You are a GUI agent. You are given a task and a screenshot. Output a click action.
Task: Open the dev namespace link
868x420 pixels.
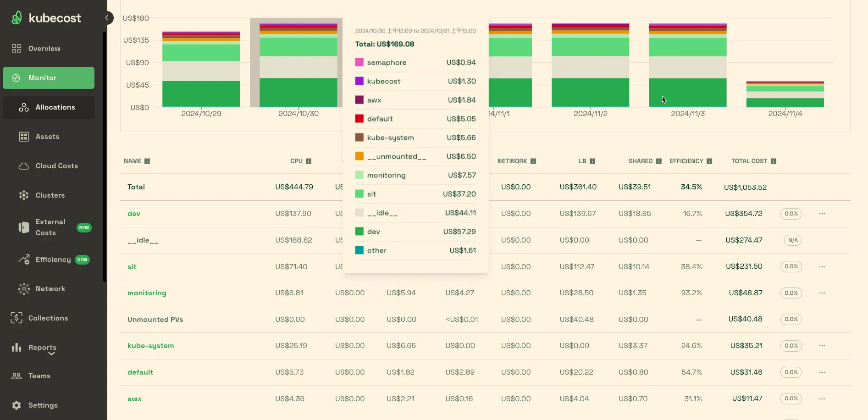click(x=134, y=214)
